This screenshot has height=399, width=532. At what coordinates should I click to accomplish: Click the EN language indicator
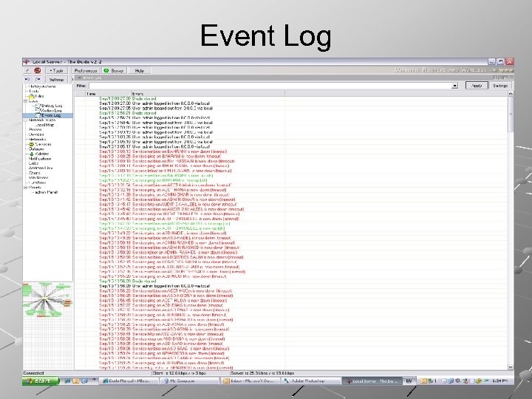tap(409, 381)
